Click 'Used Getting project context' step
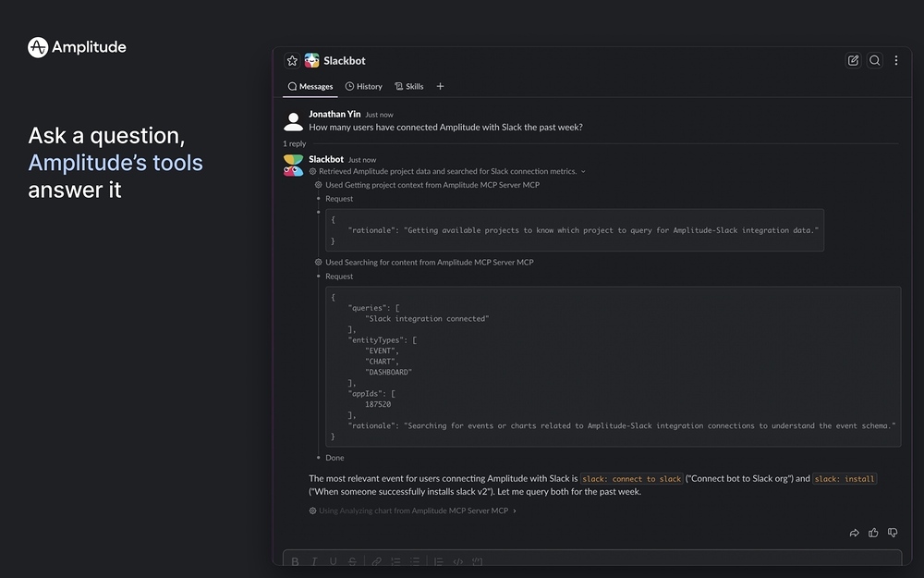 coord(432,185)
